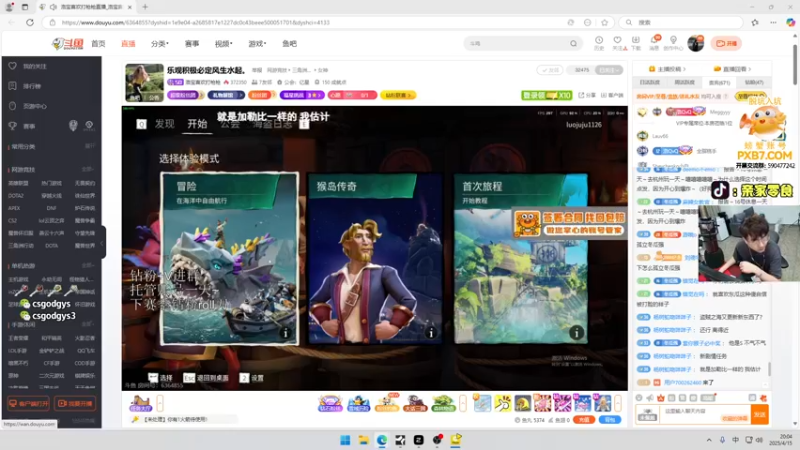Refresh the browser page
This screenshot has height=450, width=800.
pyautogui.click(x=30, y=22)
